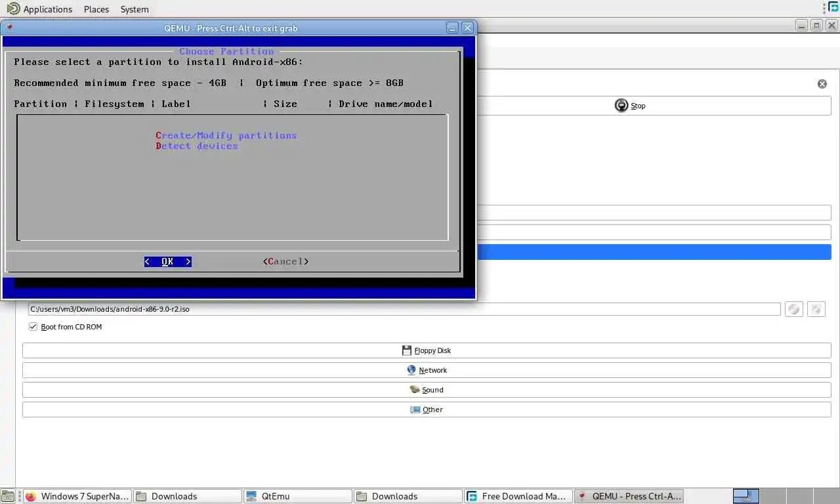The image size is (840, 504).
Task: Open the Places menu
Action: coord(96,9)
